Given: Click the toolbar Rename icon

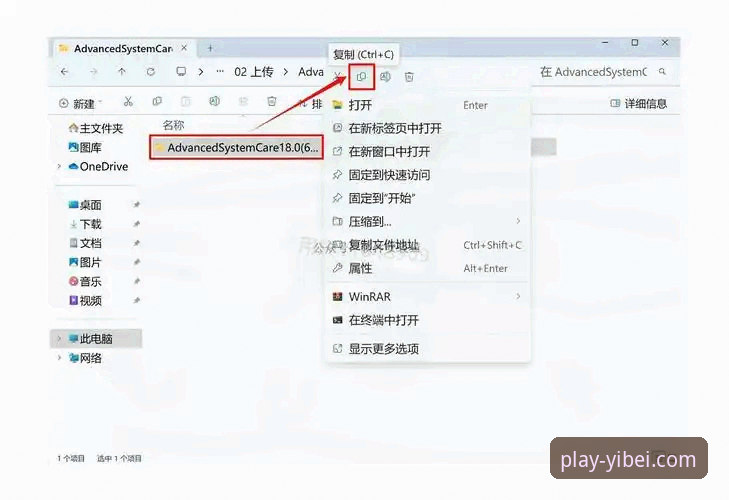Looking at the screenshot, I should tap(214, 101).
